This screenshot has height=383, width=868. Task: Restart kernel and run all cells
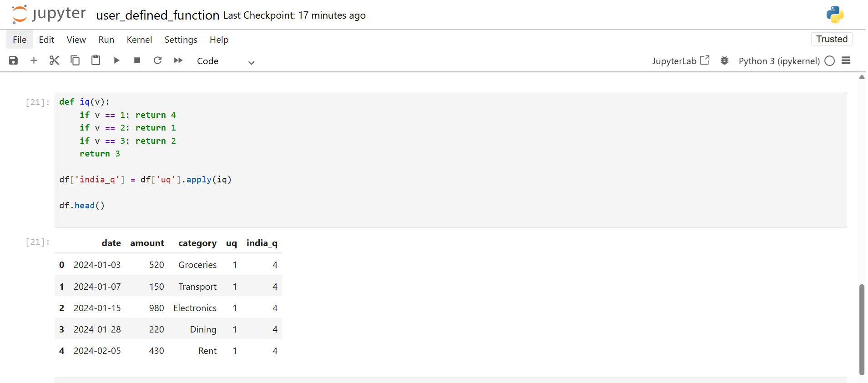tap(178, 60)
